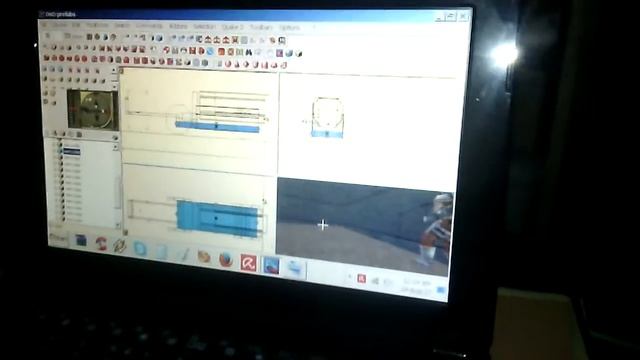Click the active editor taskbar icon
This screenshot has height=360, width=640.
click(x=271, y=265)
